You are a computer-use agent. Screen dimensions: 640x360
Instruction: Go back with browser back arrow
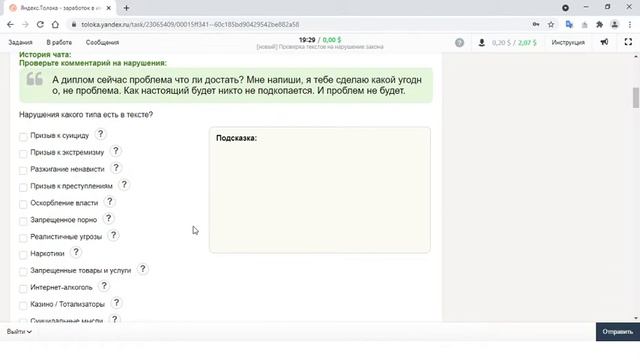click(x=10, y=24)
